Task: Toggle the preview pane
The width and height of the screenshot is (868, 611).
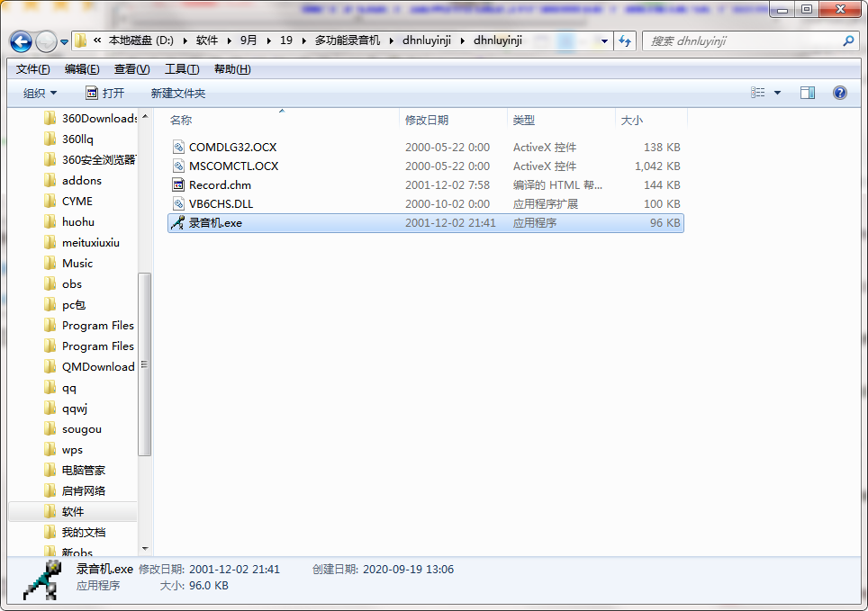Action: [x=808, y=93]
